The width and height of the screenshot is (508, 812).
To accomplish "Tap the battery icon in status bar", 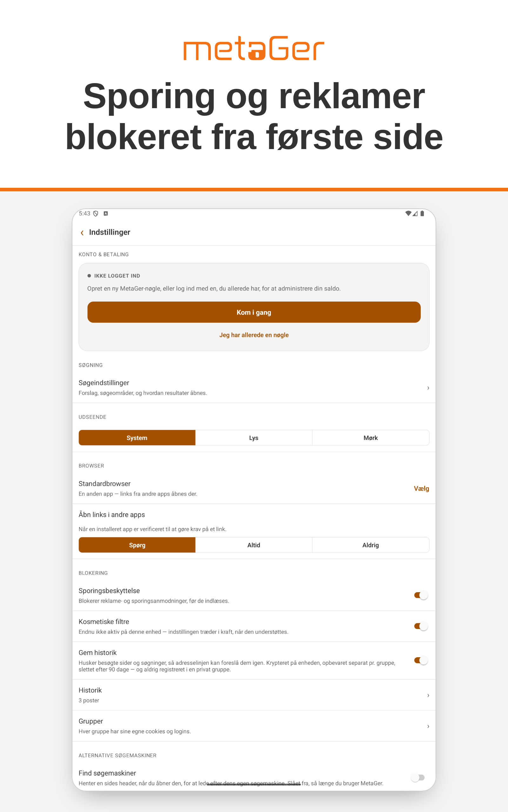I will (x=422, y=213).
